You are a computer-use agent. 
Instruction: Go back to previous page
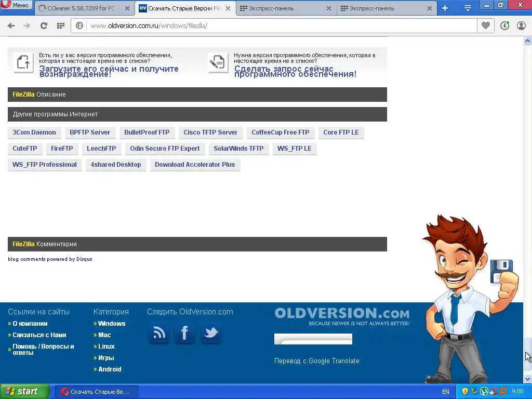coord(11,25)
